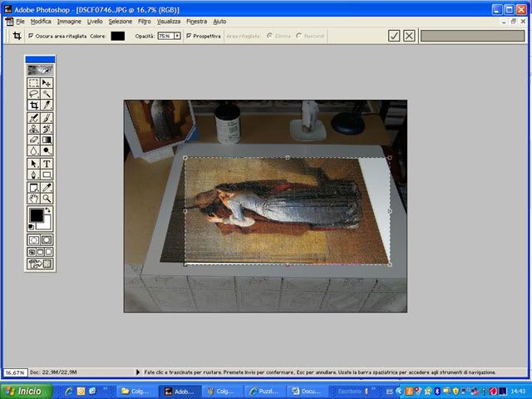Select the Nascondi radio option

click(x=299, y=36)
